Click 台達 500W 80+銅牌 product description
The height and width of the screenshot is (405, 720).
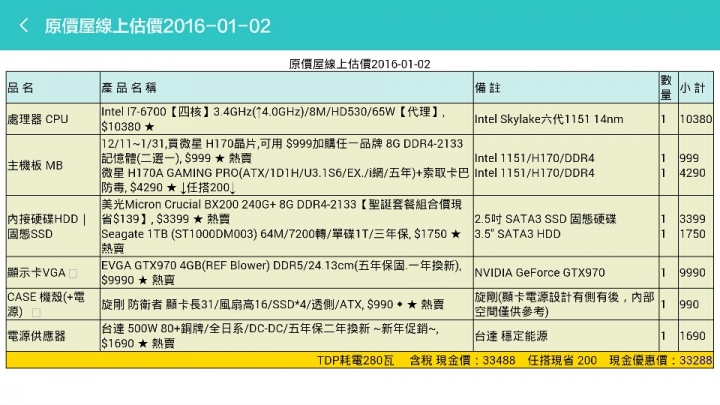point(270,336)
